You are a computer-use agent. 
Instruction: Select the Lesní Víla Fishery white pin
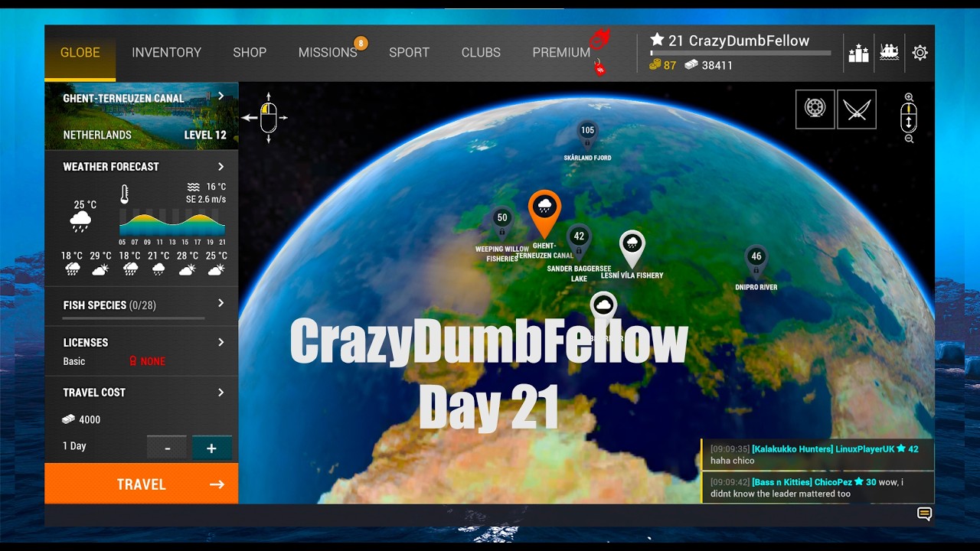pos(632,249)
